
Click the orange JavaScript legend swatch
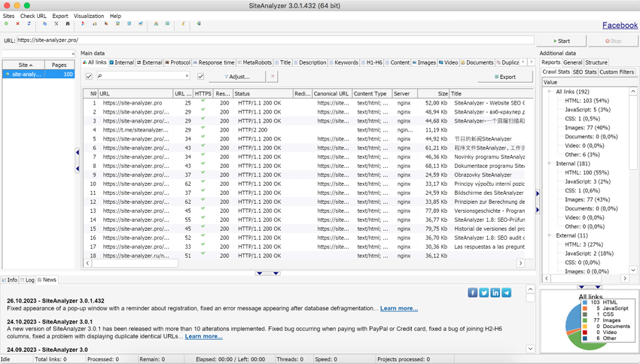585,308
